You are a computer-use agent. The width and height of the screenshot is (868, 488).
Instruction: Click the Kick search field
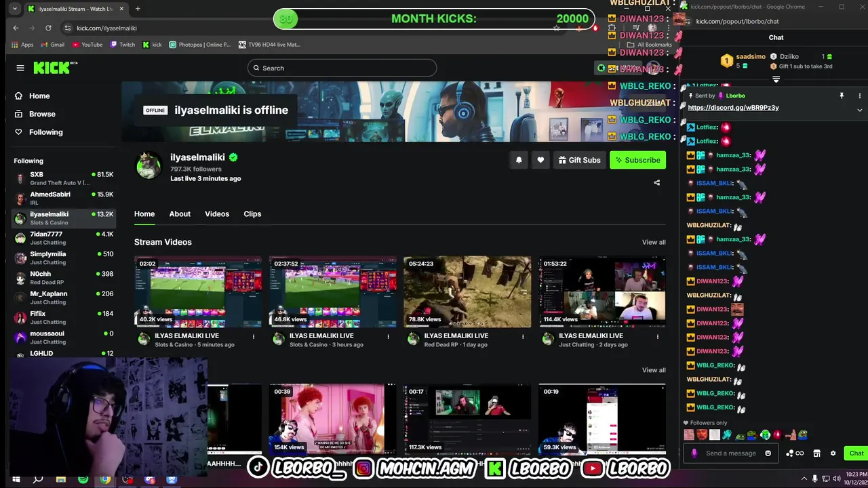342,68
